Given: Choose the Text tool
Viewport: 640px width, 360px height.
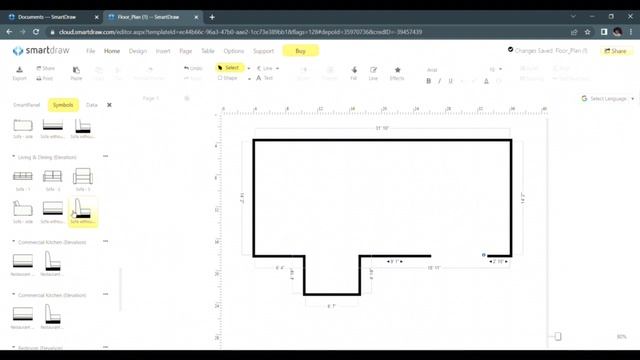Looking at the screenshot, I should 264,78.
